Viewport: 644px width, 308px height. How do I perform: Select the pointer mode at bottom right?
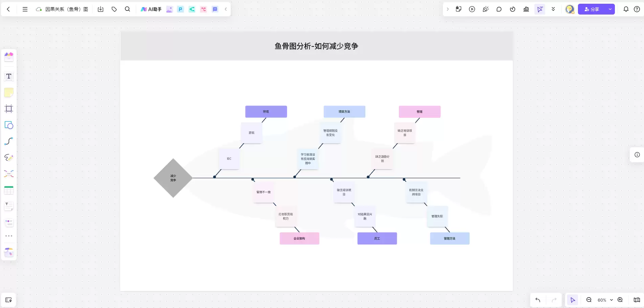573,300
